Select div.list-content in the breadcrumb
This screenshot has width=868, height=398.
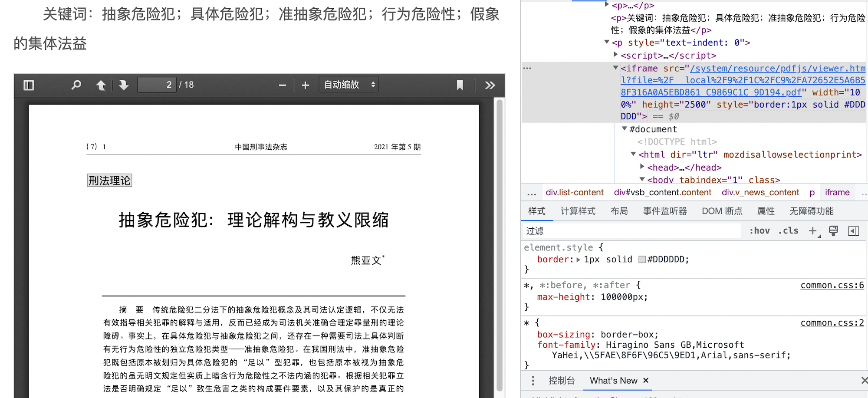click(x=575, y=192)
